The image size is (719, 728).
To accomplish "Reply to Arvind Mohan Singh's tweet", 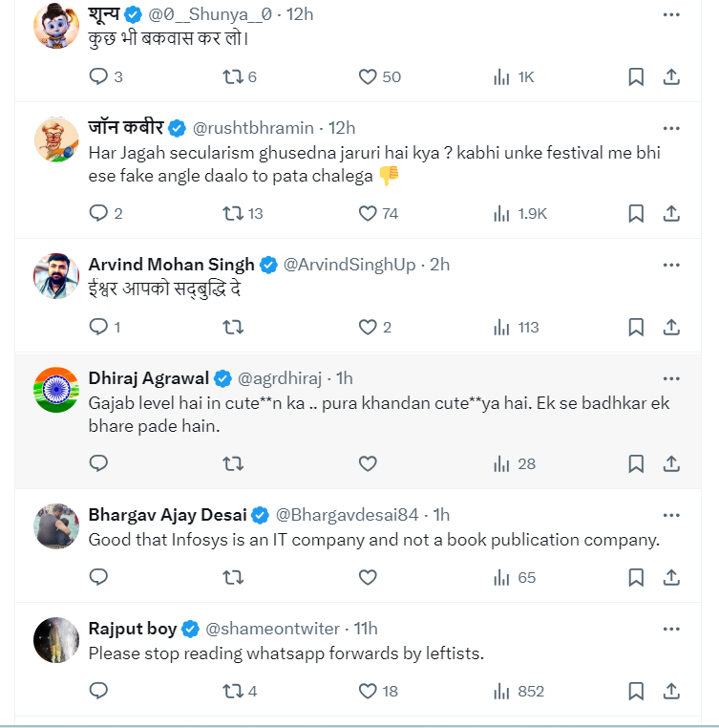I will (98, 328).
